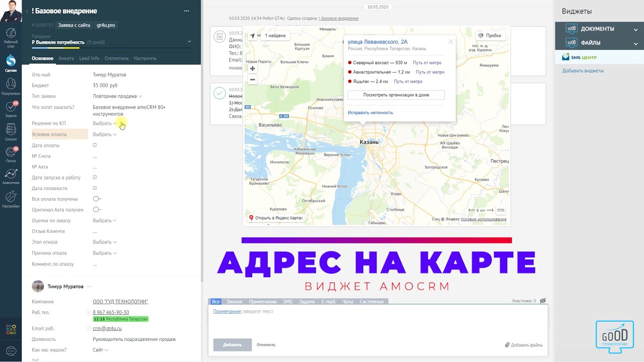The width and height of the screenshot is (644, 362).
Task: Open Оценка по заказу dropdown
Action: 105,220
